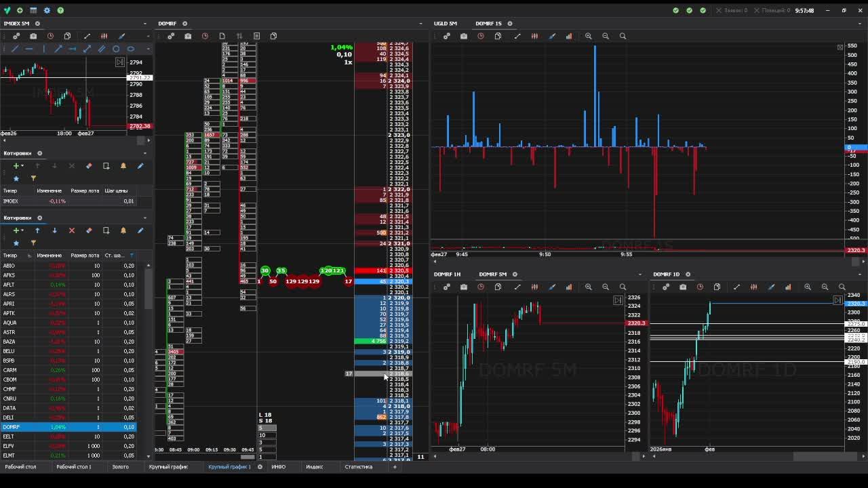Open IMOEX 5M chart settings gears icon
The width and height of the screenshot is (868, 488).
[x=16, y=36]
